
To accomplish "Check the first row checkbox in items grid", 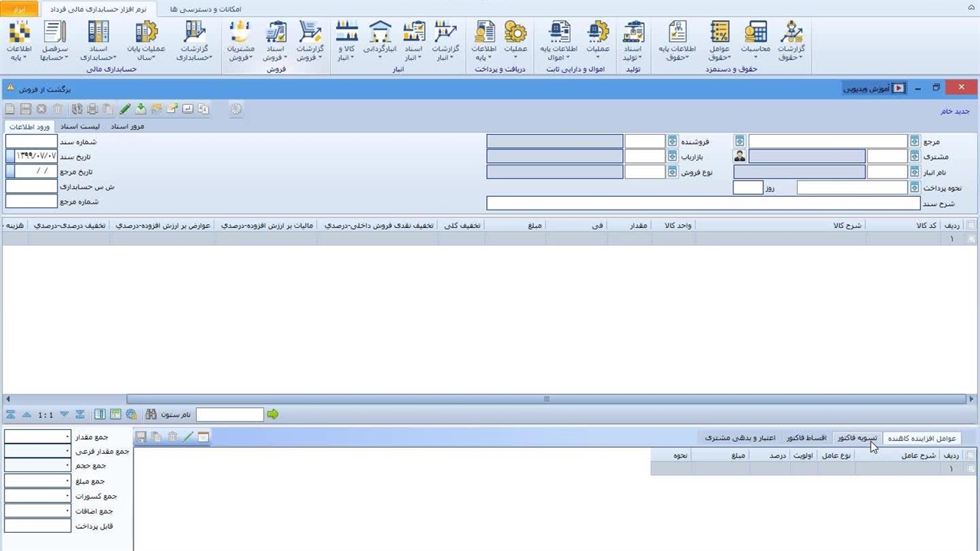I will 972,239.
